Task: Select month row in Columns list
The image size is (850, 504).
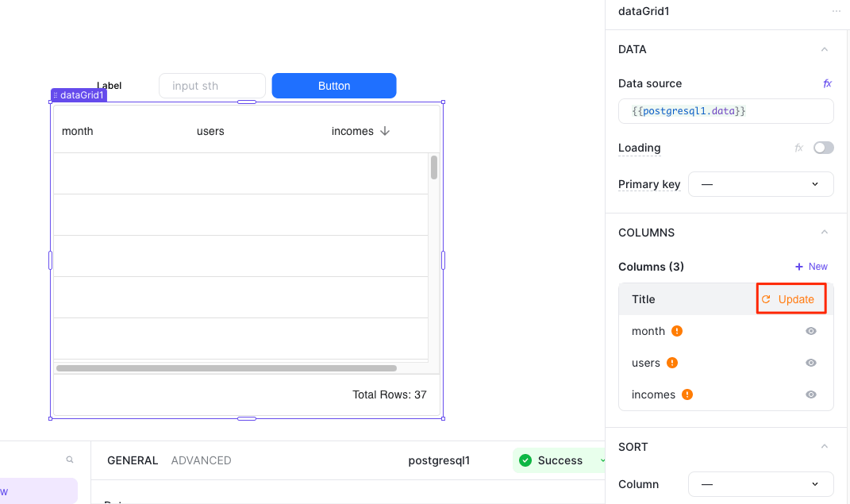Action: click(726, 331)
